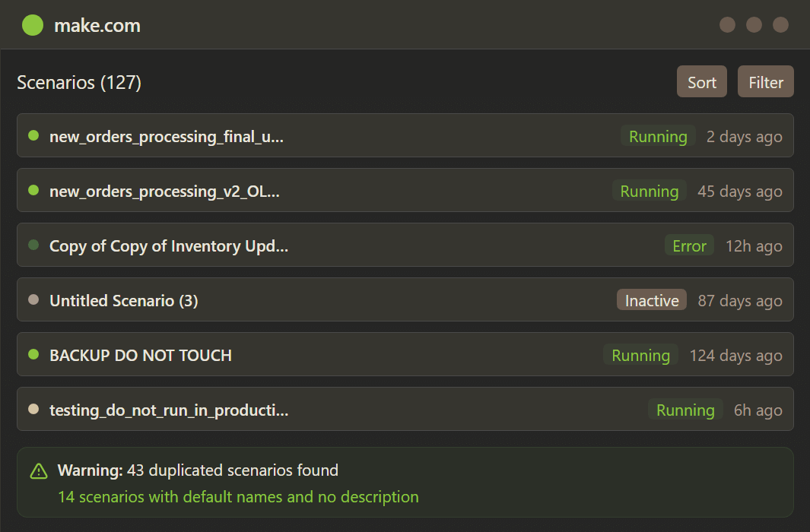Click status dot of Copy of Copy of Inventory row
Screen dimensions: 810x532
coord(33,245)
